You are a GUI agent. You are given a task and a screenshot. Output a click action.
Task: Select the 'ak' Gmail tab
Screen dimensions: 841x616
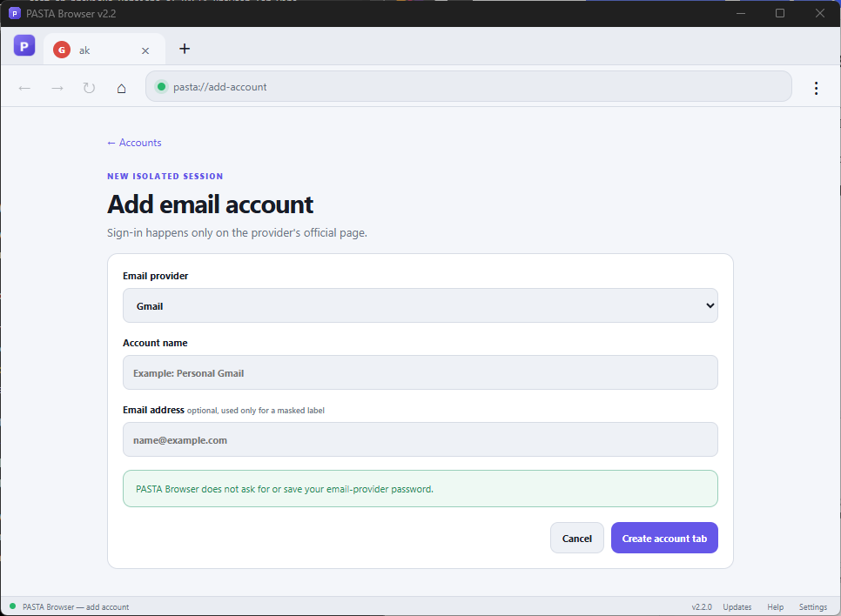coord(104,50)
